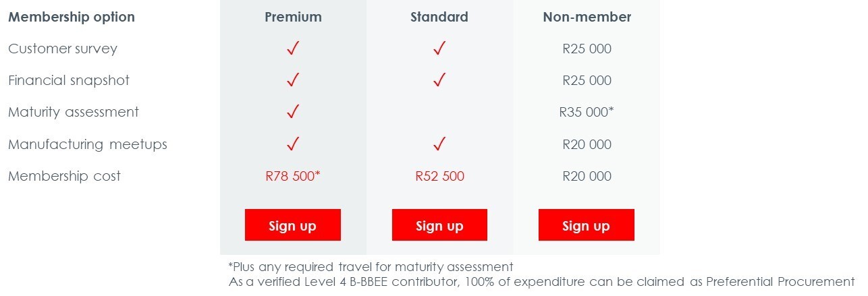Image resolution: width=868 pixels, height=296 pixels.
Task: Click the Manufacturing meetups row label
Action: [x=88, y=144]
